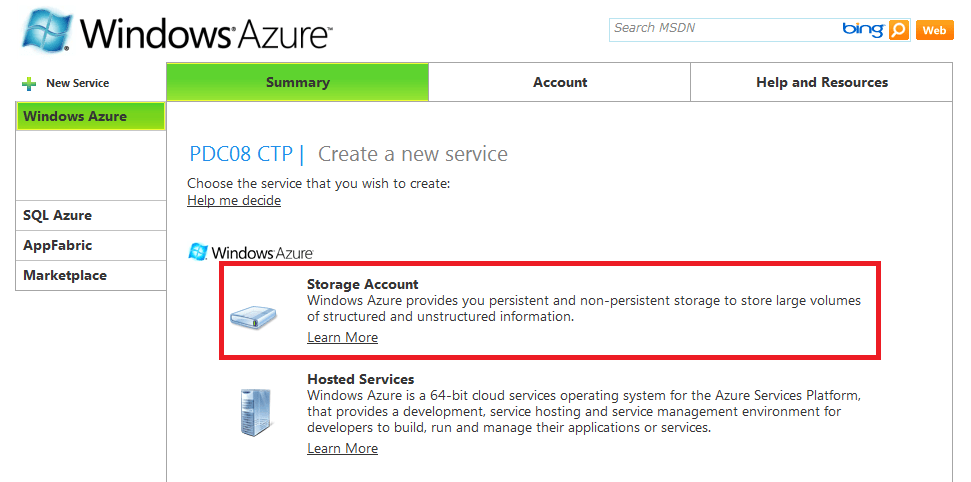
Task: Switch to the Summary tab
Action: coord(298,82)
